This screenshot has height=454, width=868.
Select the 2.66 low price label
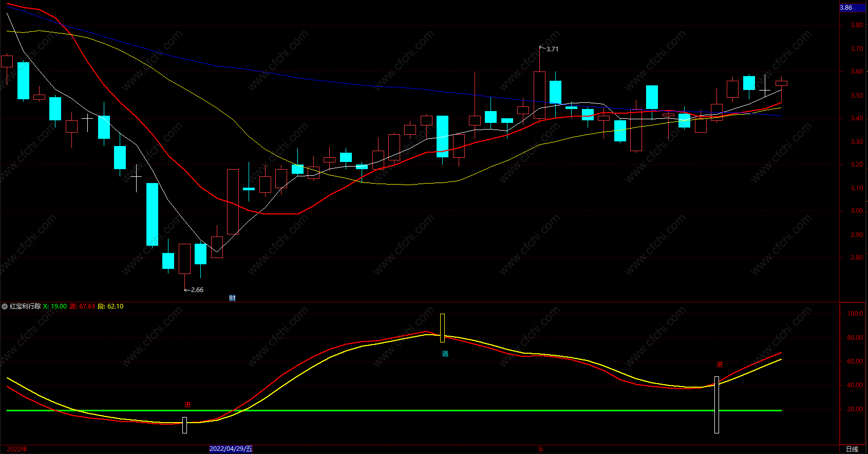(197, 290)
